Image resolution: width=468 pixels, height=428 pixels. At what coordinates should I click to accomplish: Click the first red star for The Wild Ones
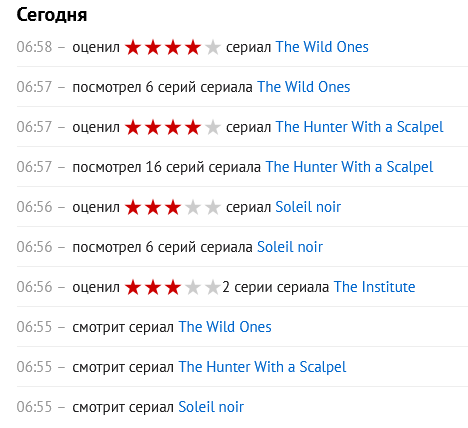[133, 47]
